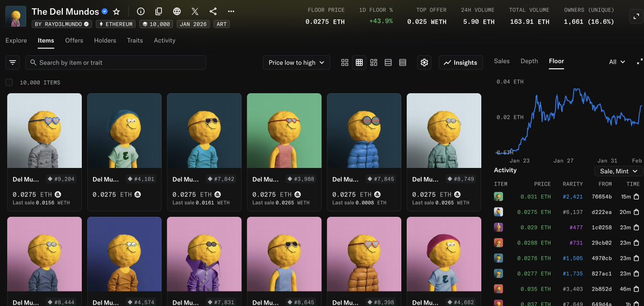Switch to large grid view
The height and width of the screenshot is (306, 644).
tap(345, 62)
